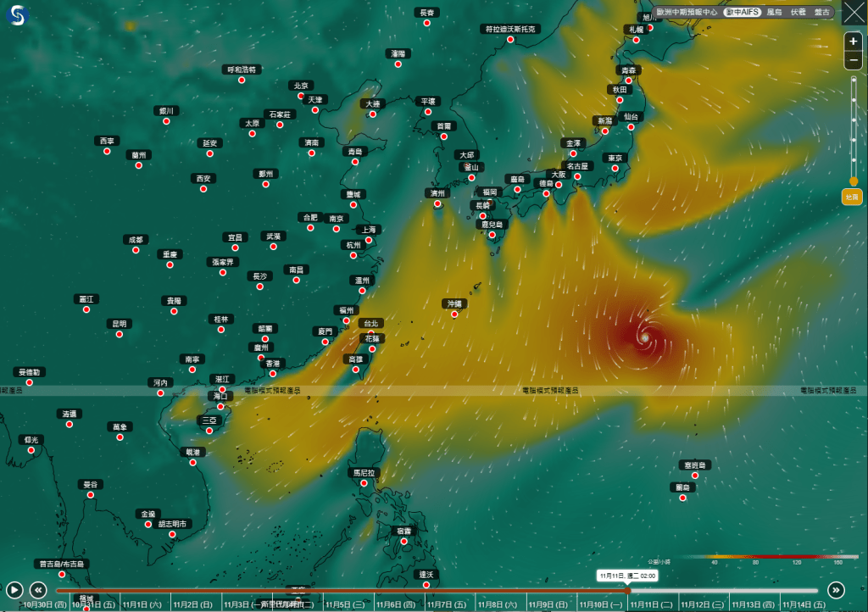
Task: Step forward with the fast-forward double-arrow button
Action: pyautogui.click(x=836, y=590)
